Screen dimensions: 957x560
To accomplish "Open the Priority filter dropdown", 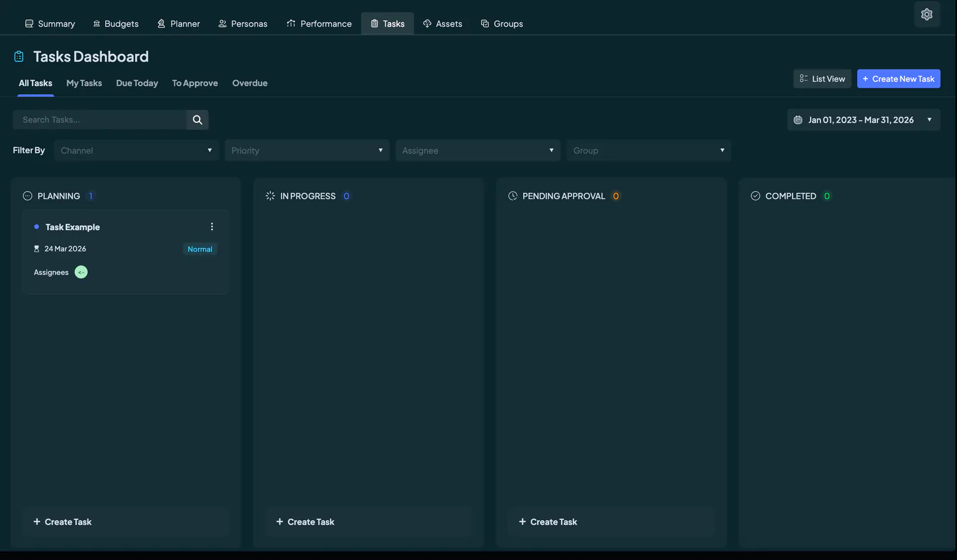I will [x=307, y=151].
